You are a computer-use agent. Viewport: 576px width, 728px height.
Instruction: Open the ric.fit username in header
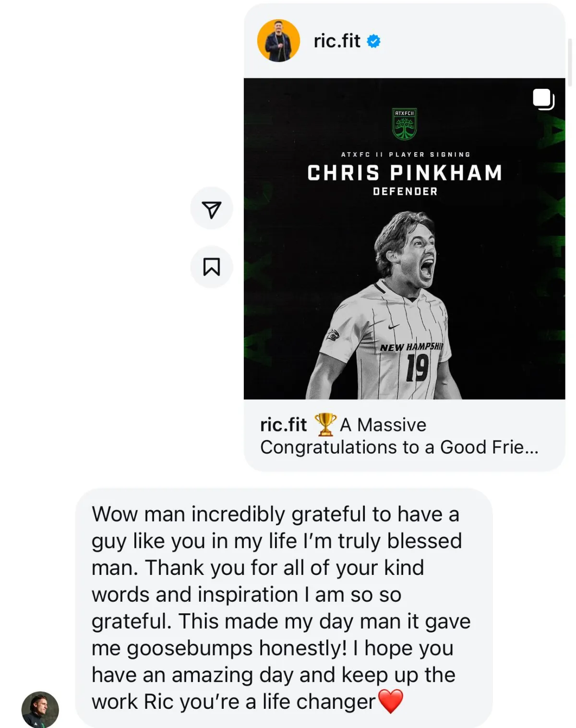337,41
